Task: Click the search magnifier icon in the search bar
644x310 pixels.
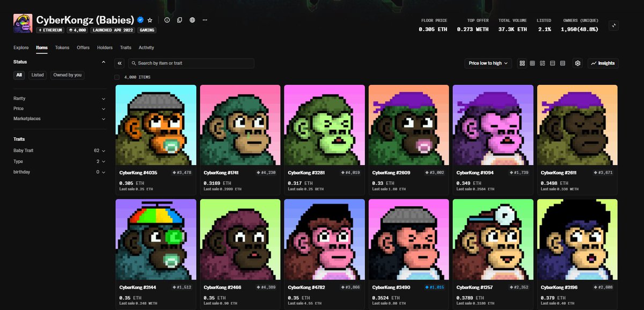Action: click(x=133, y=63)
